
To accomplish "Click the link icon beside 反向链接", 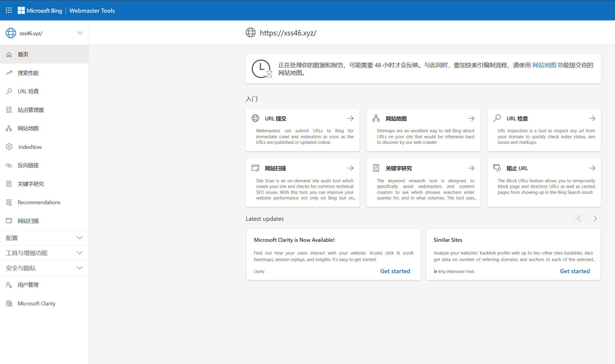I will pos(9,165).
